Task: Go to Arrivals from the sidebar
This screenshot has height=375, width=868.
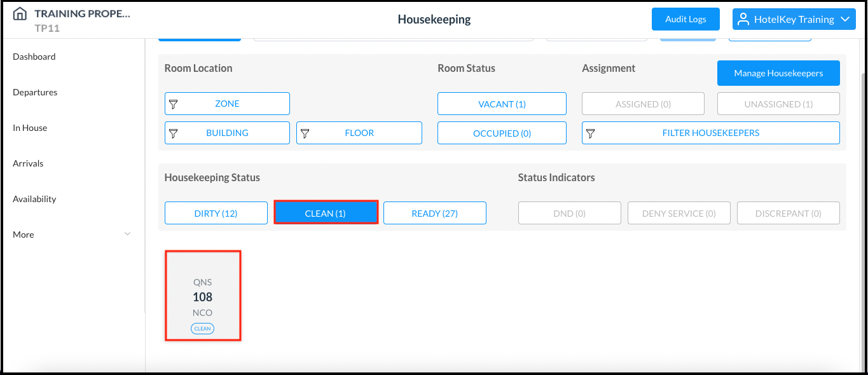Action: (28, 163)
